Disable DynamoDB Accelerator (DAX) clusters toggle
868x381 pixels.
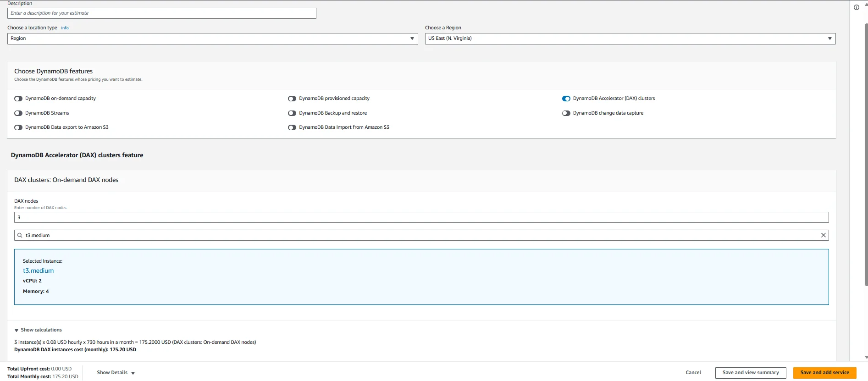coord(566,99)
